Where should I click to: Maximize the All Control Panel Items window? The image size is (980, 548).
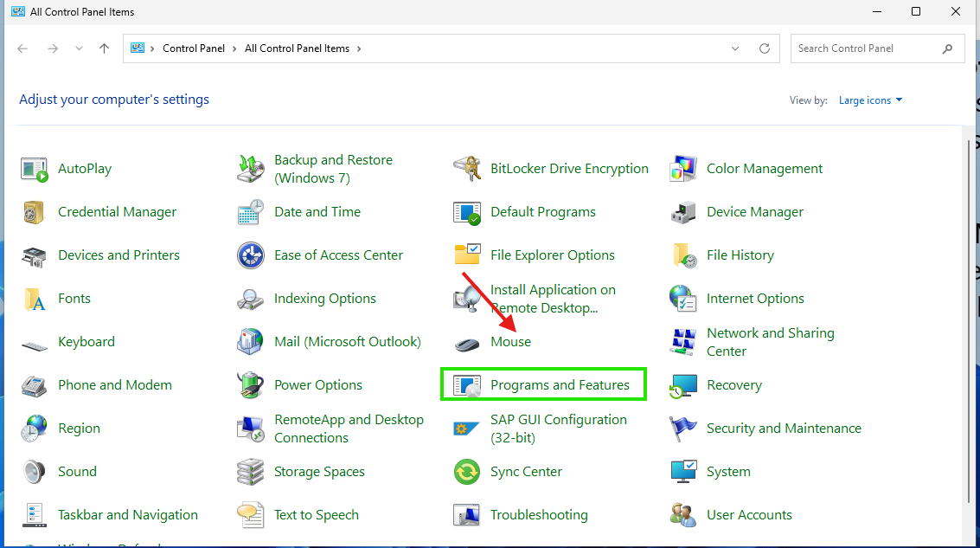916,11
